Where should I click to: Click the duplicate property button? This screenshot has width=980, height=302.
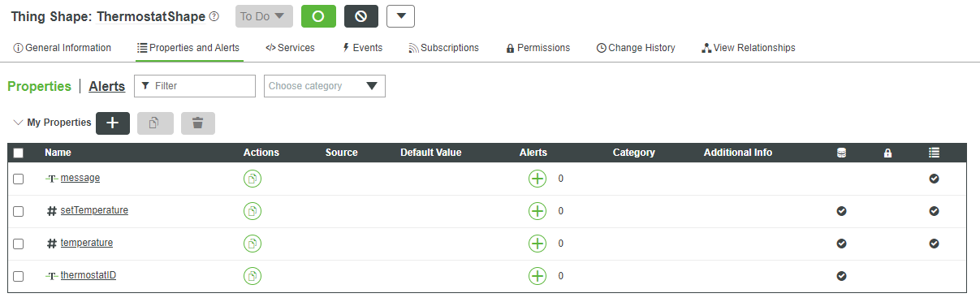155,123
